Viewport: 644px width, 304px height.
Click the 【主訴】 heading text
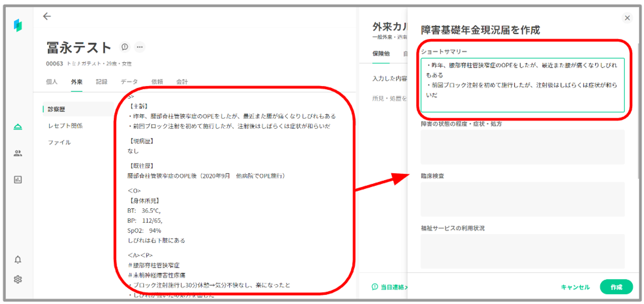[139, 106]
